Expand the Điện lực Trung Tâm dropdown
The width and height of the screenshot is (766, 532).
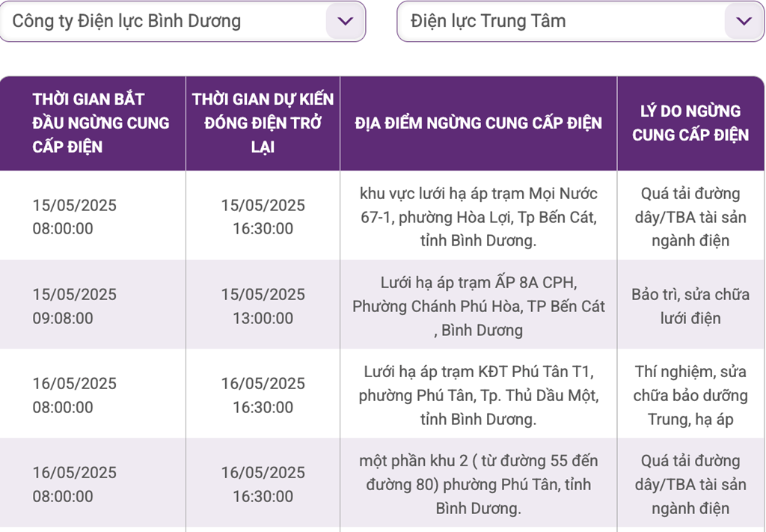pos(561,21)
